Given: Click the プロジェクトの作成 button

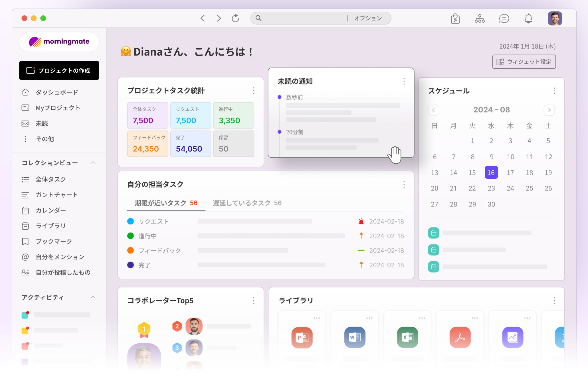Looking at the screenshot, I should click(59, 70).
